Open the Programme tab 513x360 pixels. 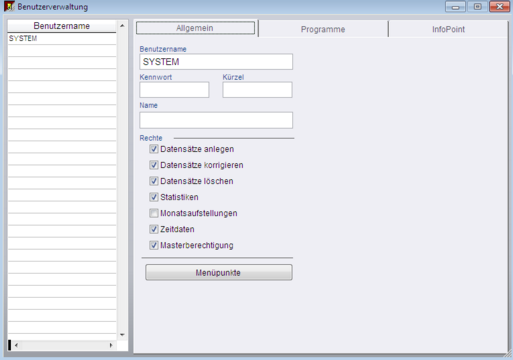(x=323, y=29)
